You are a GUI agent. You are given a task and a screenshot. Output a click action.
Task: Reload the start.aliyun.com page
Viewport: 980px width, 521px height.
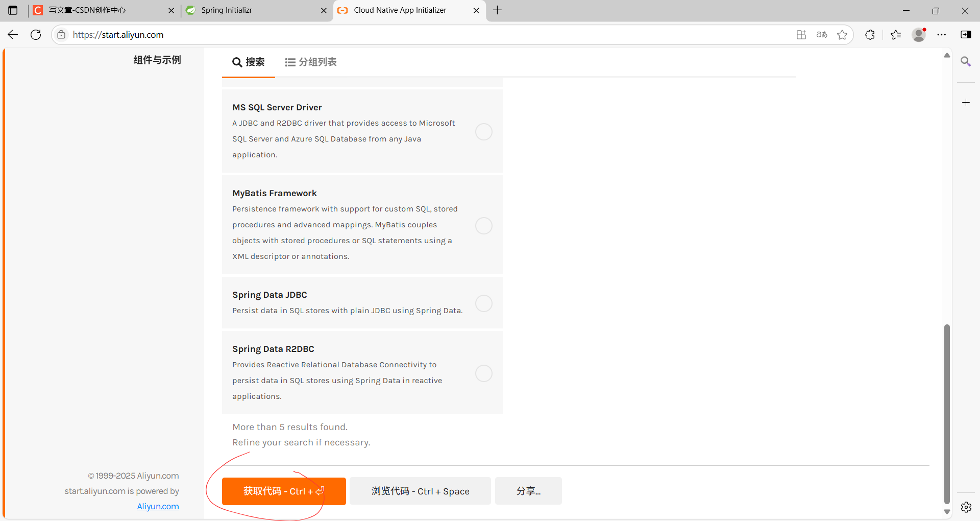click(x=36, y=35)
